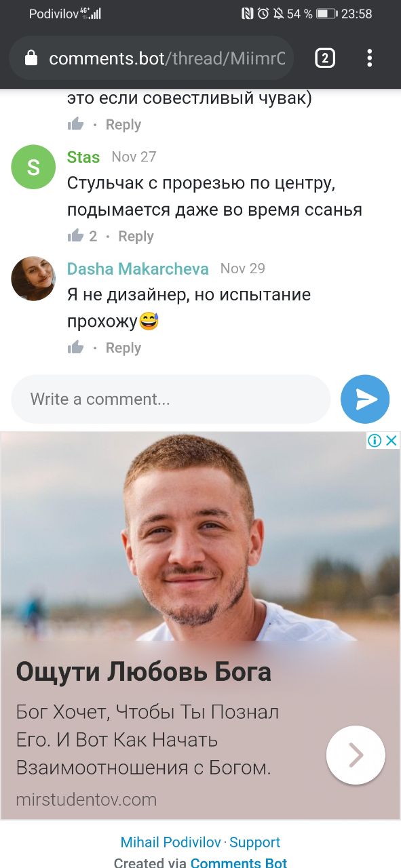Screen dimensions: 401x868
Task: Open the Comments Bot link
Action: click(239, 863)
